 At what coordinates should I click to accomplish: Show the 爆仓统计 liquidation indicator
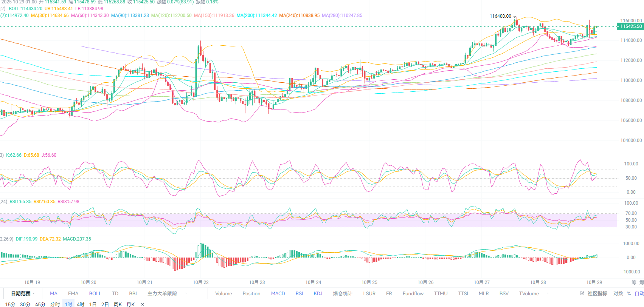point(342,293)
